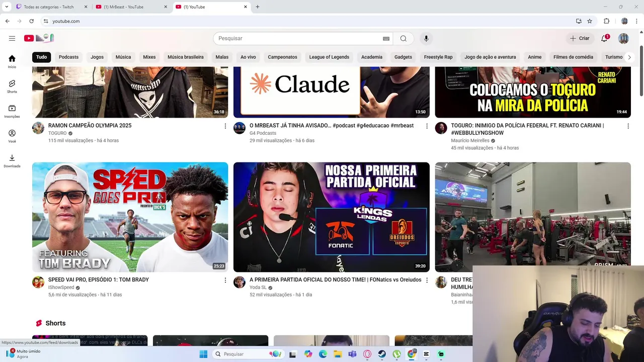Play the Nossa Primeira Partida Oficial thumbnail

(332, 217)
